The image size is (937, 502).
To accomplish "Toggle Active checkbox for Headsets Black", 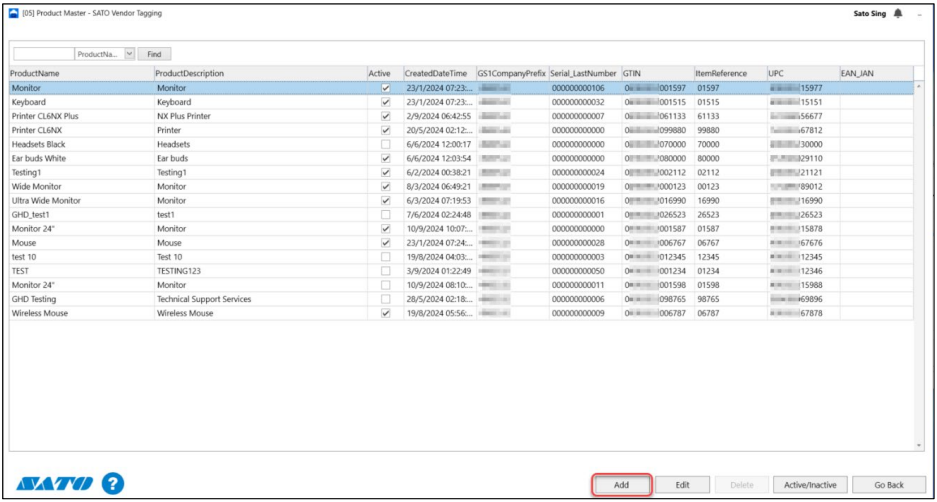I will pyautogui.click(x=385, y=144).
